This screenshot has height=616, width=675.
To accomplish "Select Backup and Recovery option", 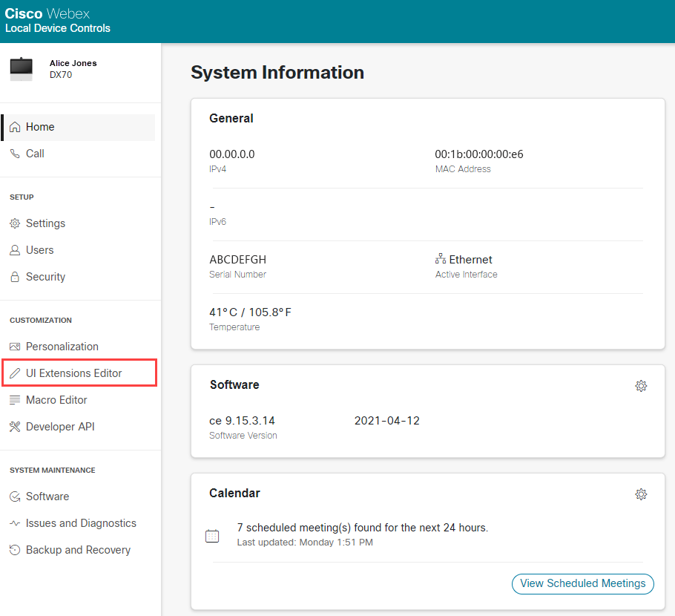I will [x=78, y=550].
